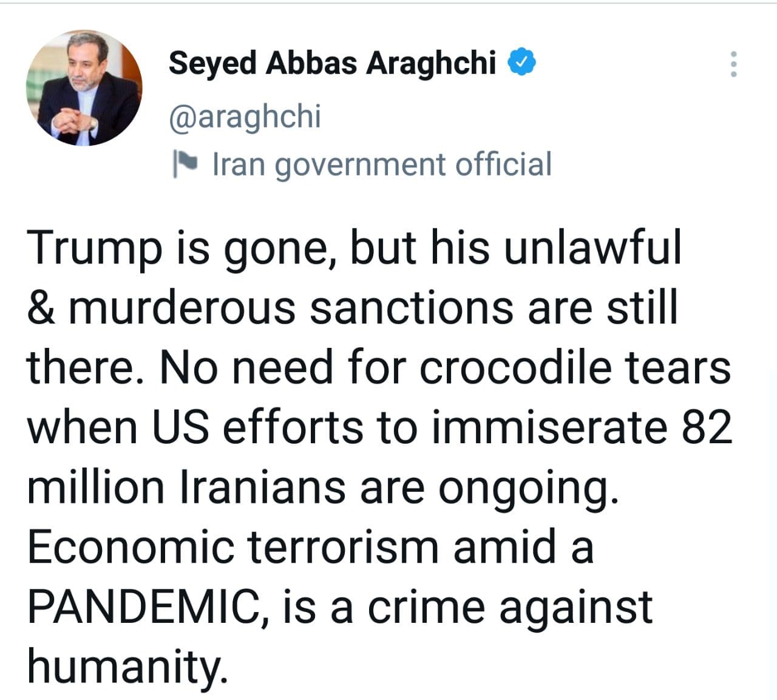Viewport: 777px width, 700px height.
Task: Click the word unlawful in the tweet
Action: [593, 248]
